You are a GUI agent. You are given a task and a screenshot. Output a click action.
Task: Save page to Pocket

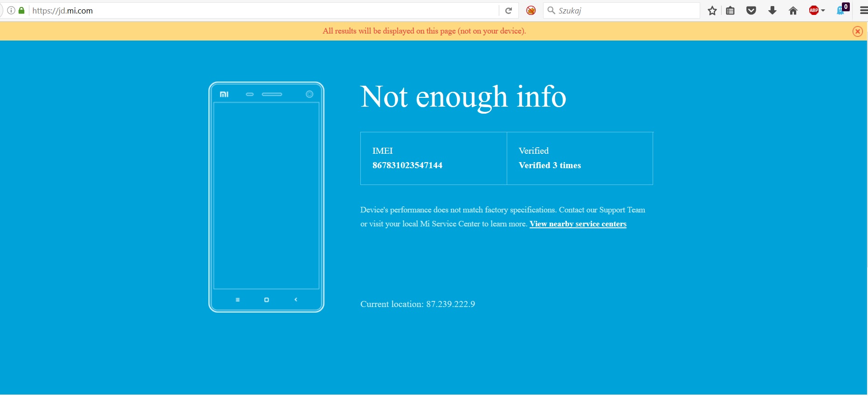pyautogui.click(x=751, y=11)
